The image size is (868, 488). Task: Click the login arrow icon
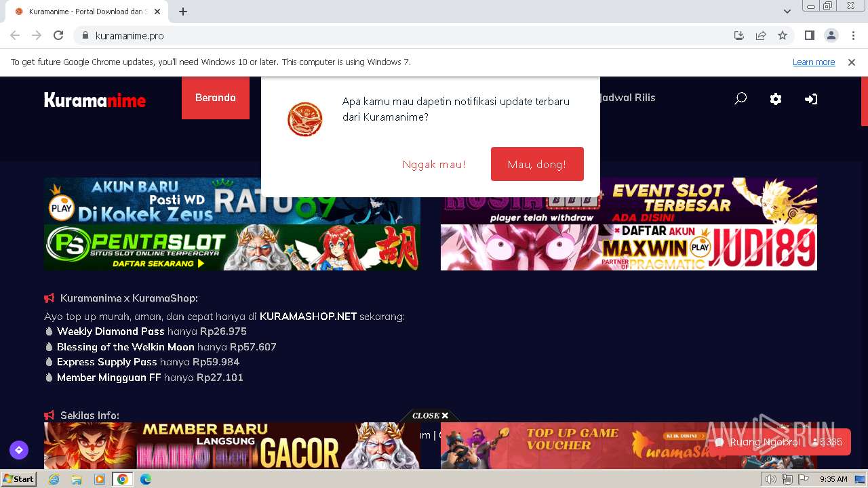point(811,99)
